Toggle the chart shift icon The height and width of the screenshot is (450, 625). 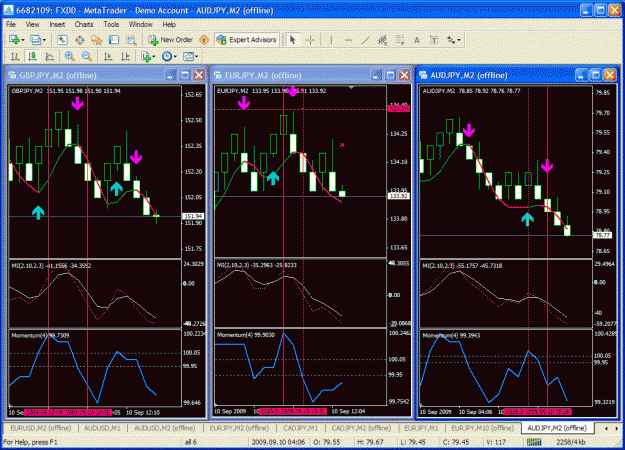pos(126,57)
